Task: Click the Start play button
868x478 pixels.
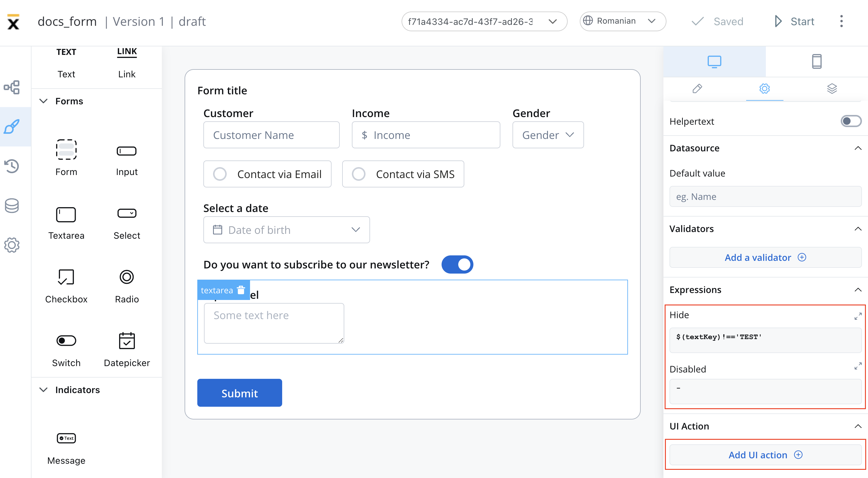Action: (794, 22)
